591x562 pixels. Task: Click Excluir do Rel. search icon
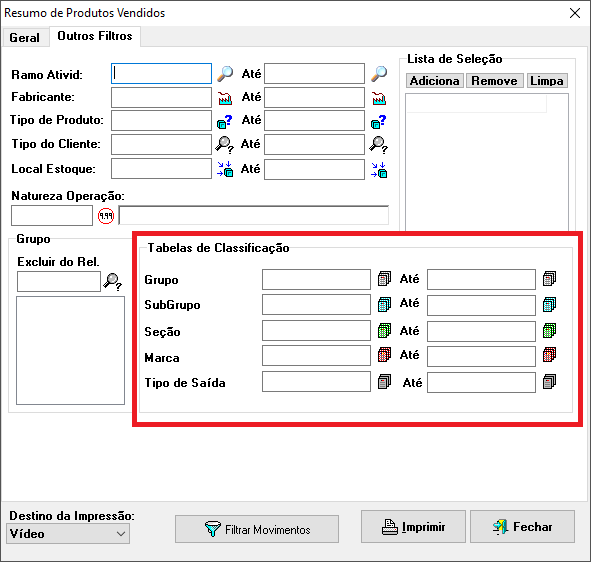click(x=113, y=282)
